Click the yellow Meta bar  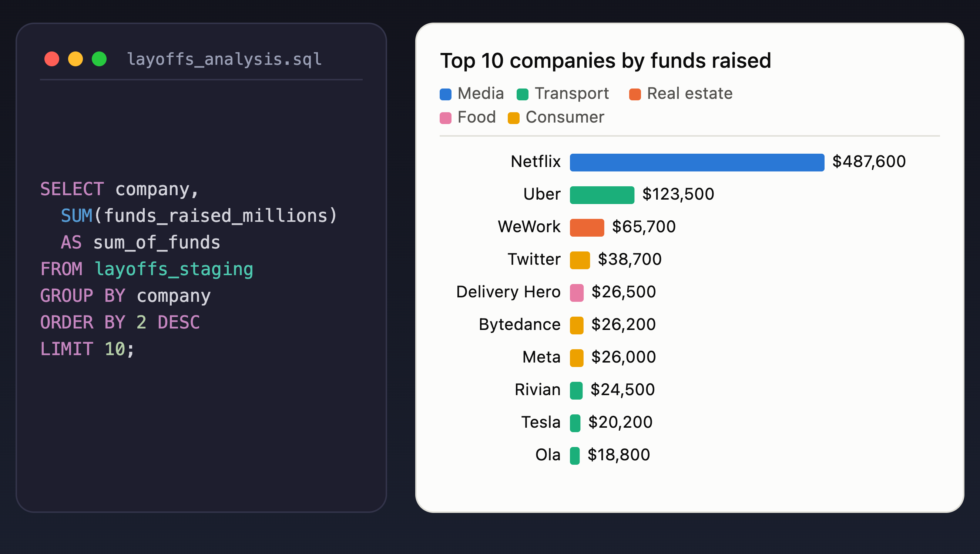(x=577, y=358)
